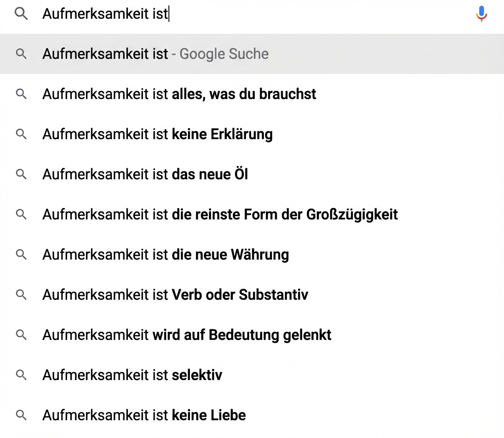This screenshot has width=504, height=438.
Task: Select suggestion 'Aufmerksamkeit ist keine Erklärung'
Action: tap(157, 134)
